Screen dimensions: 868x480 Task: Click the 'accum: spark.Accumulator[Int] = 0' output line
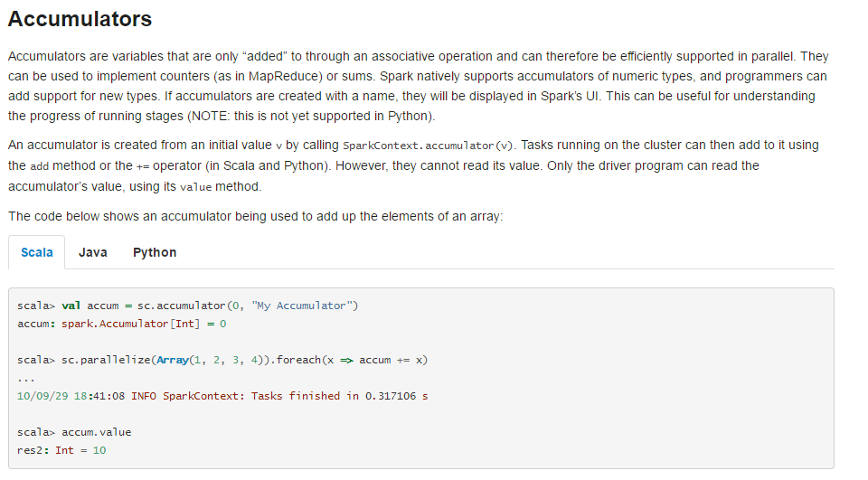(122, 324)
